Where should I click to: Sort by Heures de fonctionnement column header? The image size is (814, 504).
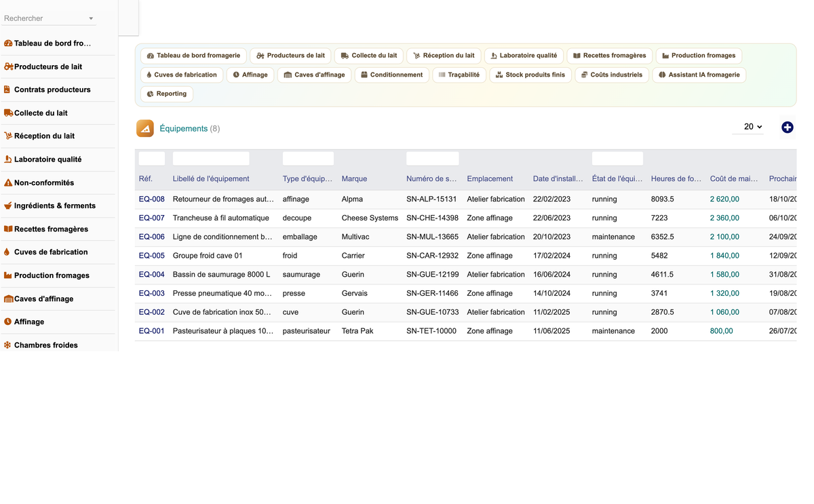676,179
